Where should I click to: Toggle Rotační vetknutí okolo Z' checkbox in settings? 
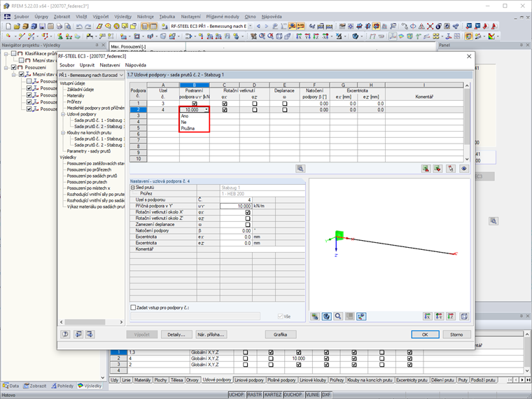tap(248, 218)
